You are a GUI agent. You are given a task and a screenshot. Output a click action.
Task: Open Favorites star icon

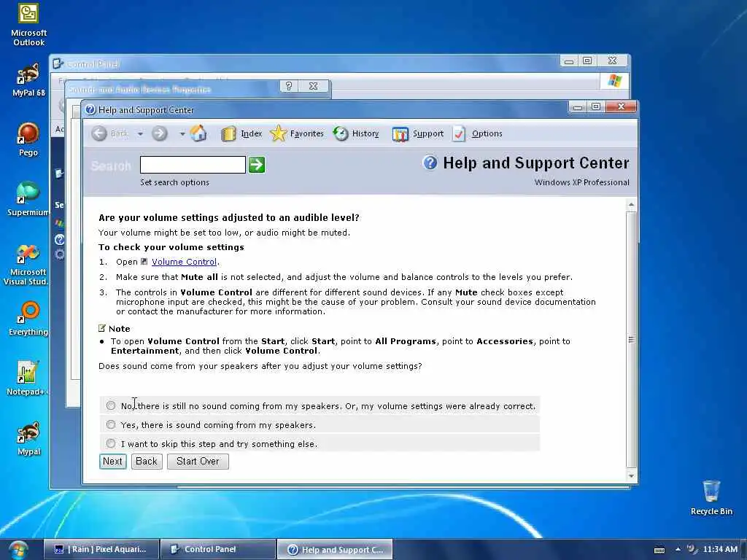coord(278,133)
